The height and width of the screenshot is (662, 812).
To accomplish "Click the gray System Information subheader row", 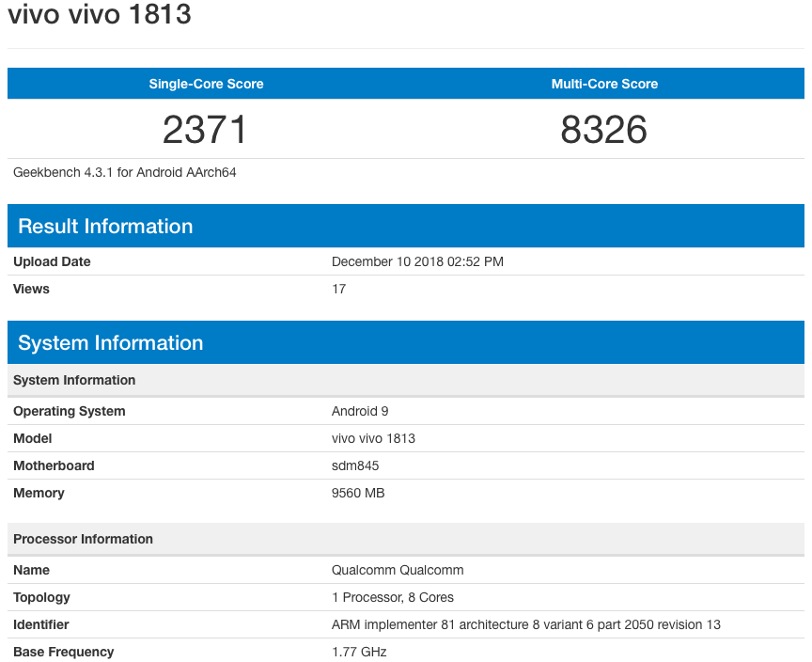I will click(x=406, y=380).
